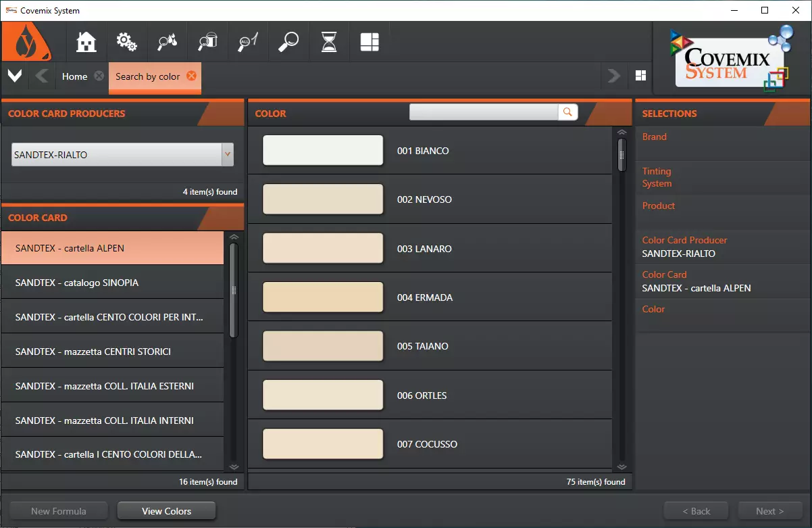The width and height of the screenshot is (812, 528).
Task: Click the 75 item(s) found status text
Action: tap(596, 482)
